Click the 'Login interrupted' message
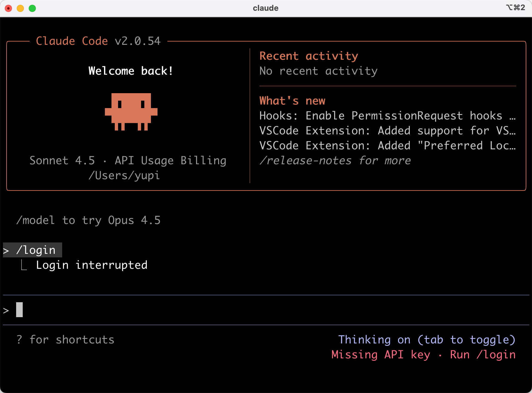 tap(92, 265)
